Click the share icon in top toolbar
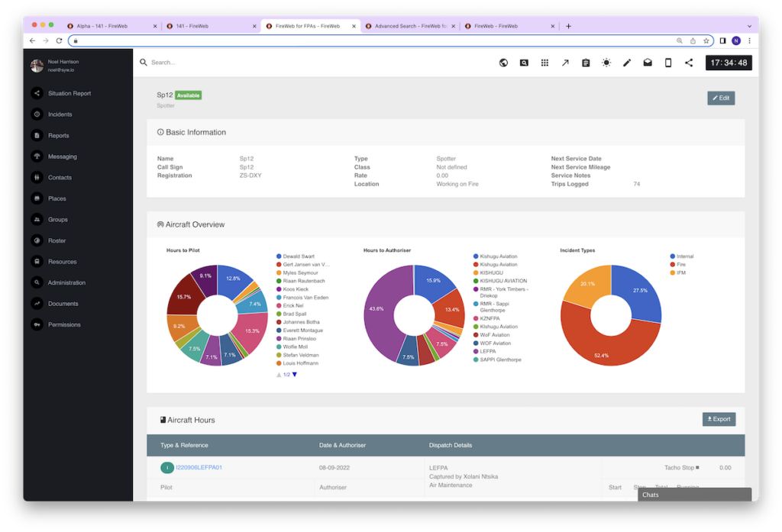Screen dimensions: 782x532 coord(689,63)
